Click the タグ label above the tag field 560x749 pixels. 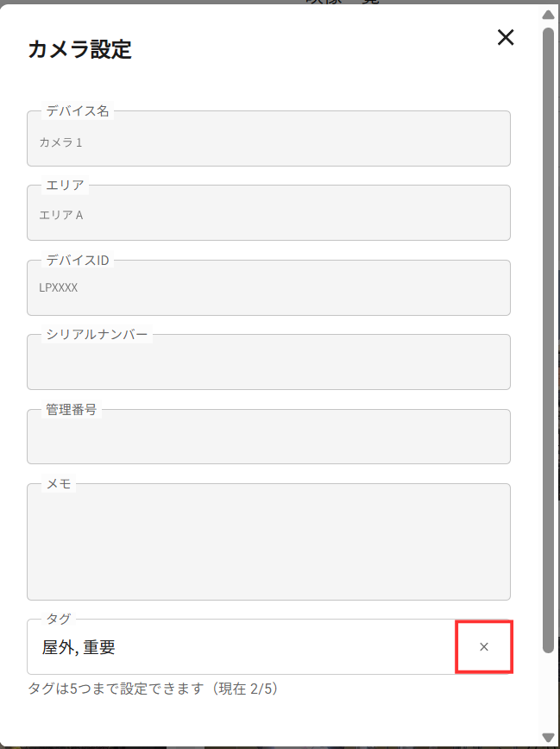[x=59, y=619]
